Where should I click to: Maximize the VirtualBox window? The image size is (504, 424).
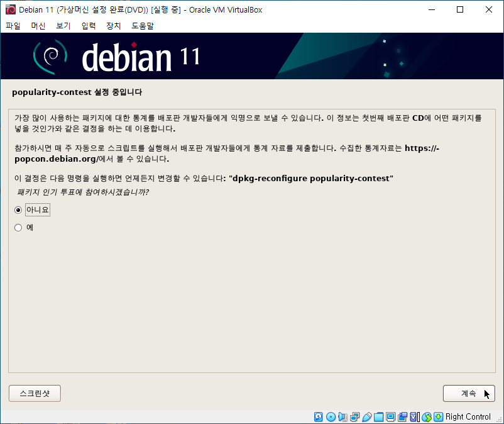pos(460,9)
